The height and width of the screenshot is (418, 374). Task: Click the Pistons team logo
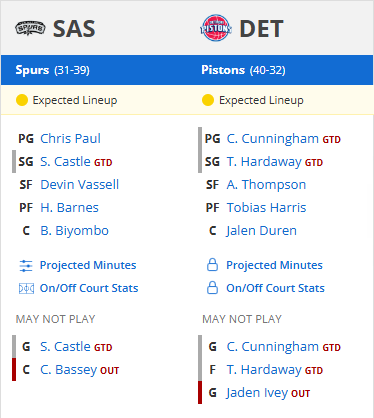click(x=216, y=28)
